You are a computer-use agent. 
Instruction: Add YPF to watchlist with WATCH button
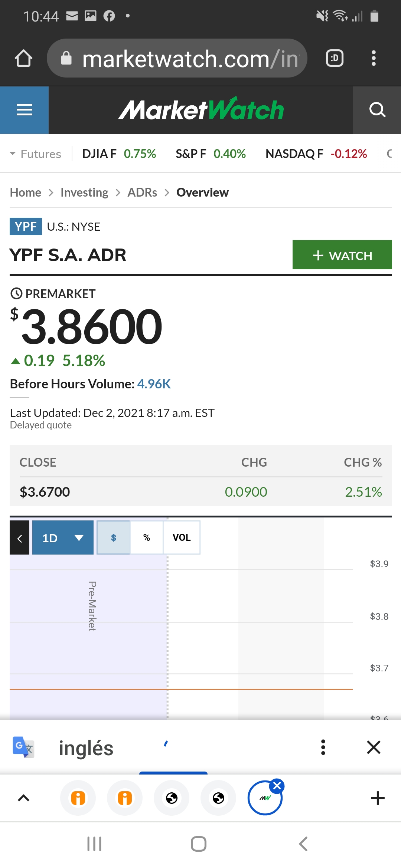click(342, 255)
